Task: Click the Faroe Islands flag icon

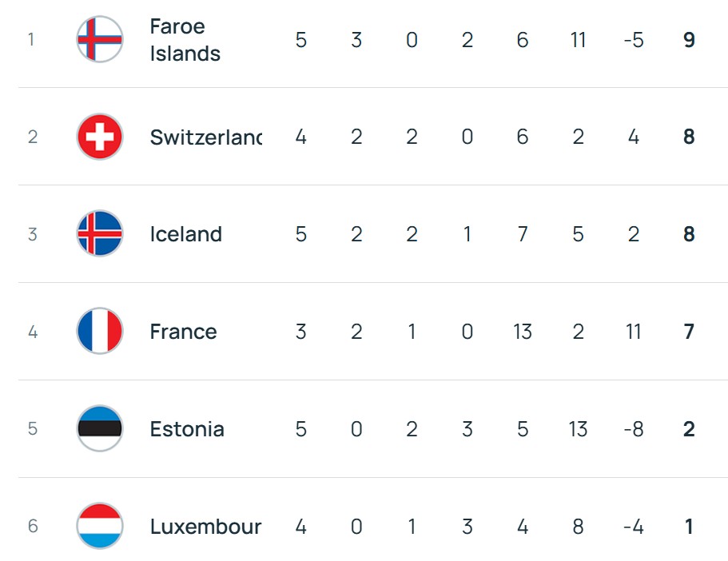Action: click(x=99, y=39)
